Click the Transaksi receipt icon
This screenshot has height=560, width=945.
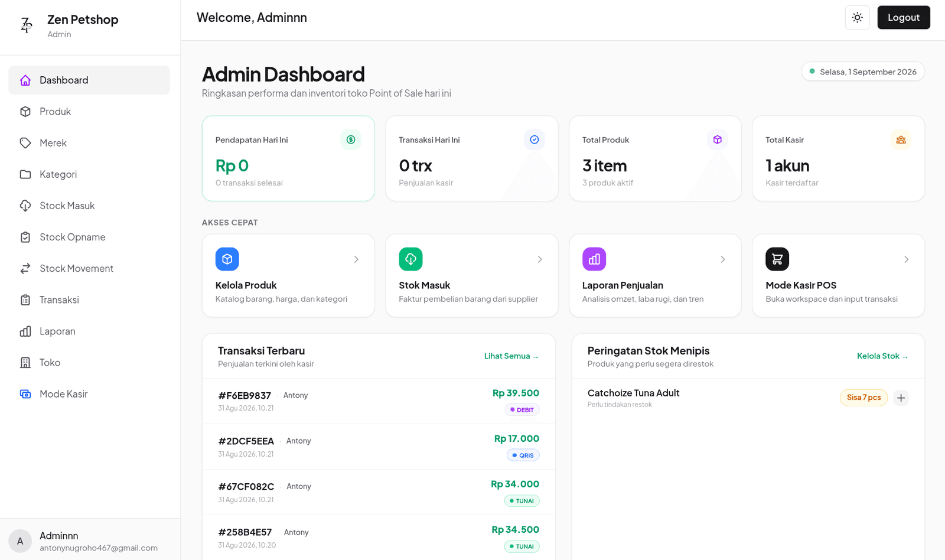pyautogui.click(x=25, y=299)
